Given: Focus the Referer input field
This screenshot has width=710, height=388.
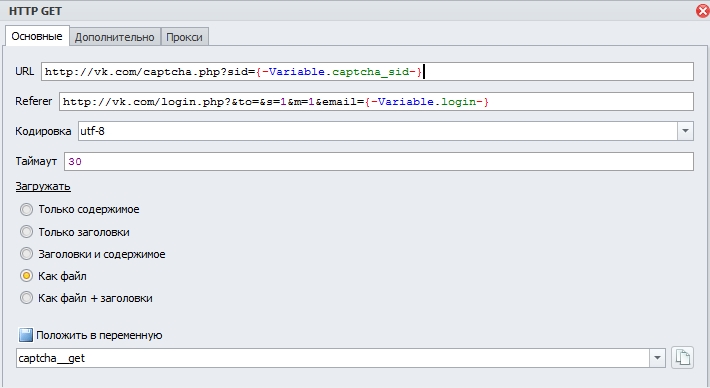Looking at the screenshot, I should click(x=376, y=101).
